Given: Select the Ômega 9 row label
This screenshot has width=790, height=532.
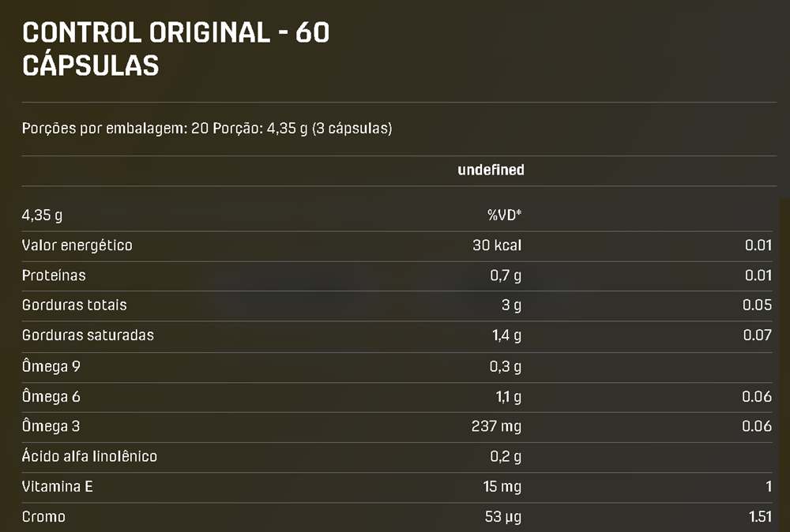Looking at the screenshot, I should [51, 366].
